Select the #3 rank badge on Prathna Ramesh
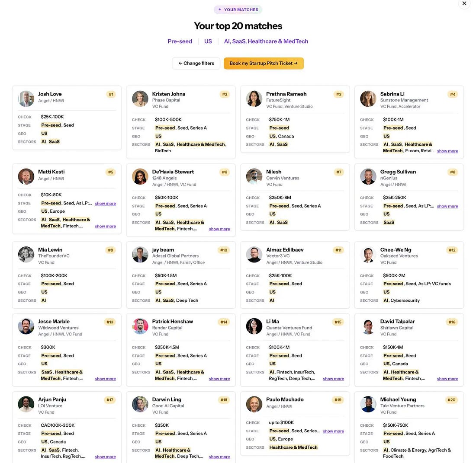Image resolution: width=476 pixels, height=463 pixels. pos(338,94)
